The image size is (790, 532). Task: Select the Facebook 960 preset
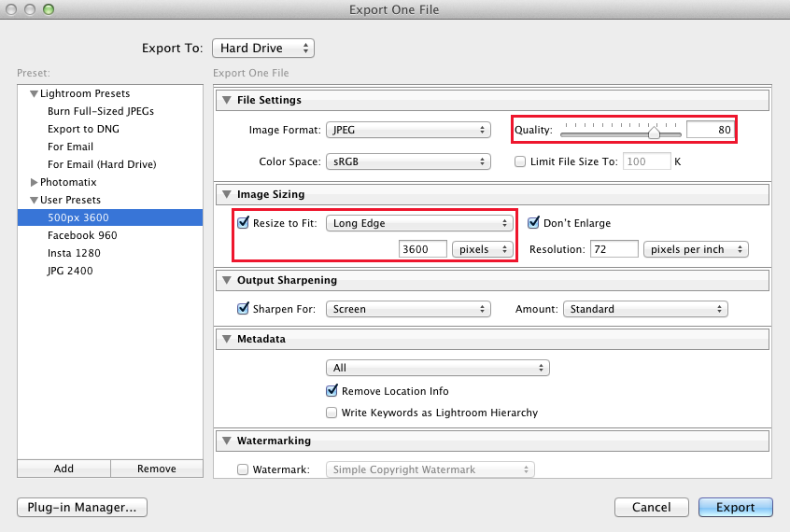tap(82, 235)
